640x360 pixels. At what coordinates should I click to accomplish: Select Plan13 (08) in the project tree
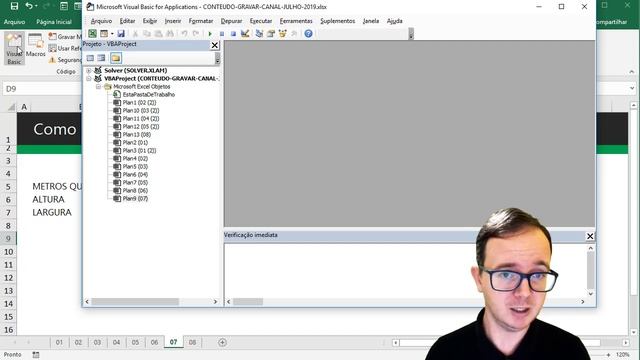point(137,135)
